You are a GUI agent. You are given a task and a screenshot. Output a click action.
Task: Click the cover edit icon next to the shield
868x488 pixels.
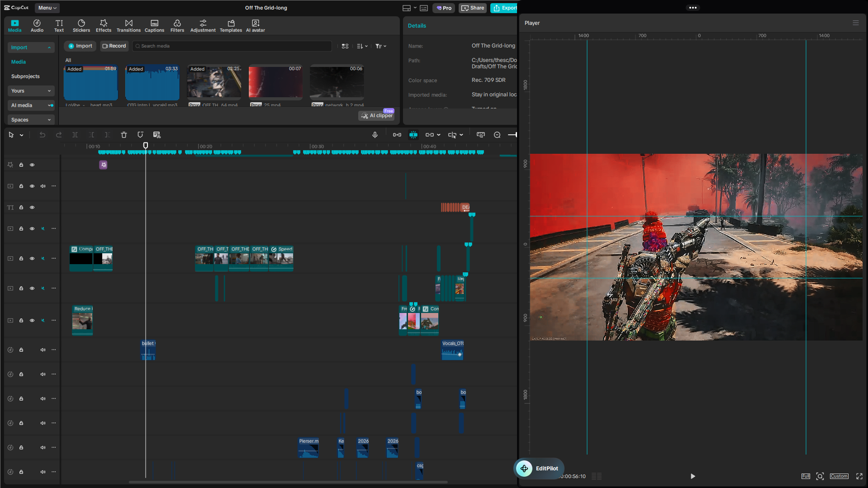click(x=157, y=134)
